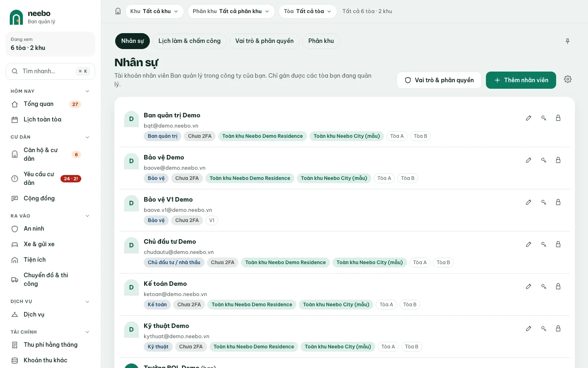The width and height of the screenshot is (588, 368).
Task: Click lock icon for Kế toán Demo
Action: pos(558,287)
